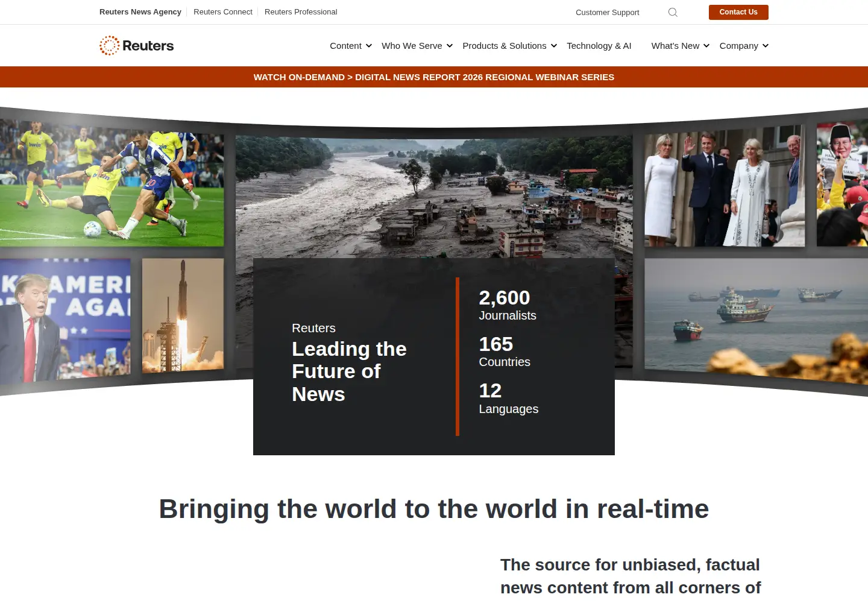The width and height of the screenshot is (868, 603).
Task: Click the Bringing the world heading
Action: point(434,509)
